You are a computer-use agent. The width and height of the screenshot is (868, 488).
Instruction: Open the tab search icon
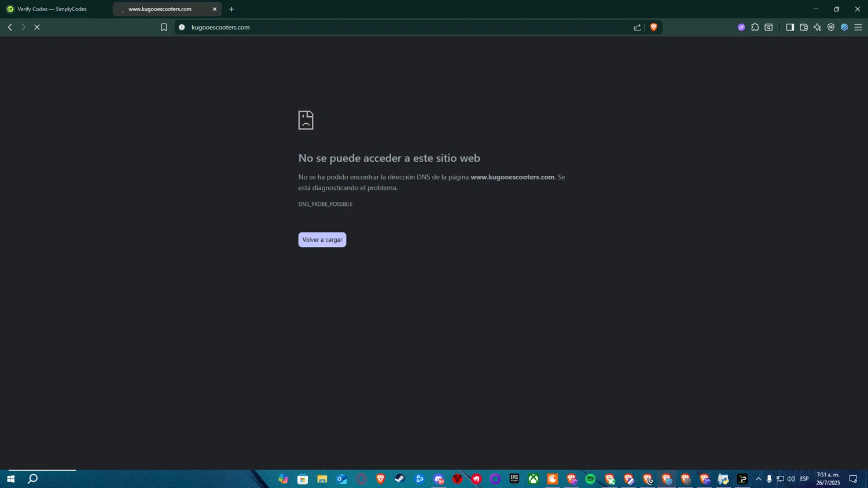(x=768, y=27)
